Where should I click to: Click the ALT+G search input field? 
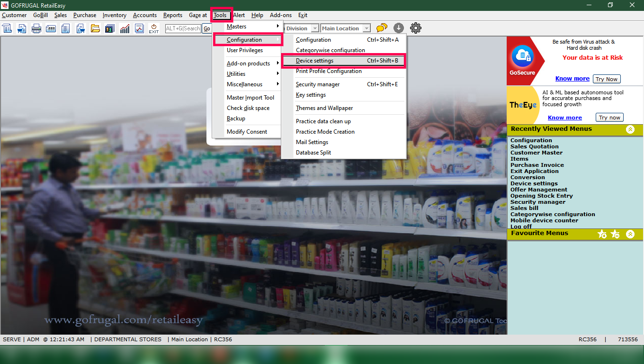pyautogui.click(x=183, y=28)
